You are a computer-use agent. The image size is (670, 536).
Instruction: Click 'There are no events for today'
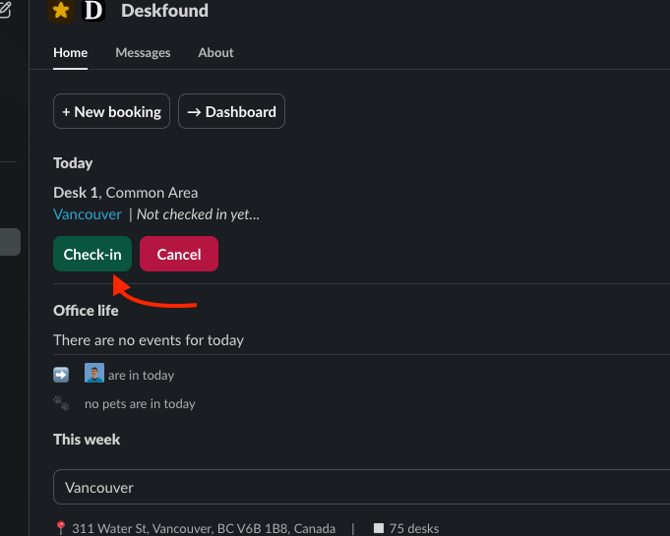coord(148,340)
